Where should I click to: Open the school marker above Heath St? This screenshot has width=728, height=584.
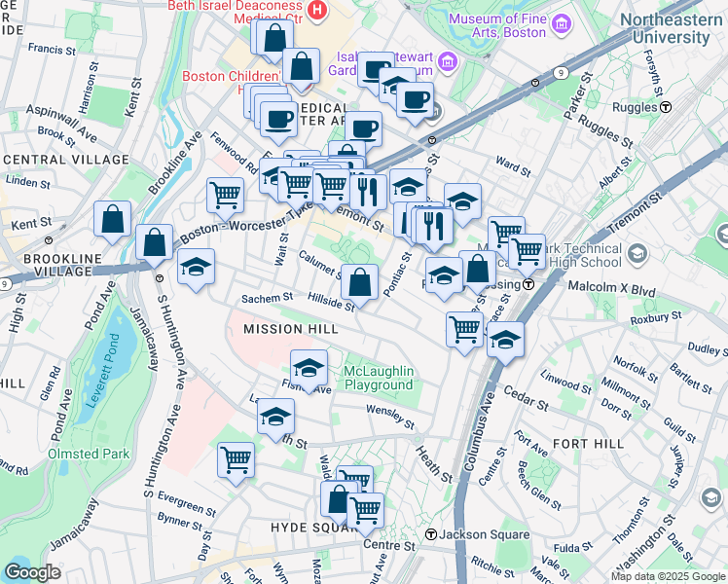[275, 419]
